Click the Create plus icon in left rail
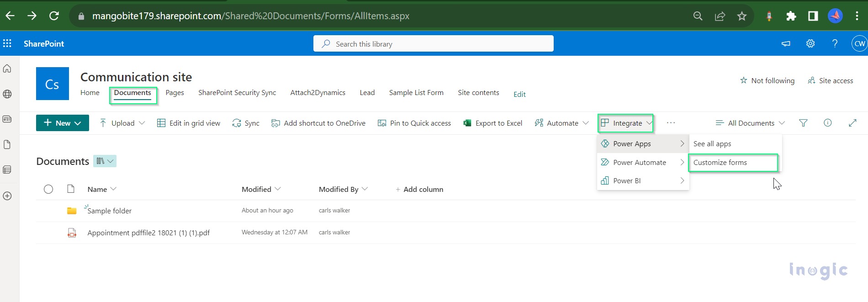868x302 pixels. 7,196
